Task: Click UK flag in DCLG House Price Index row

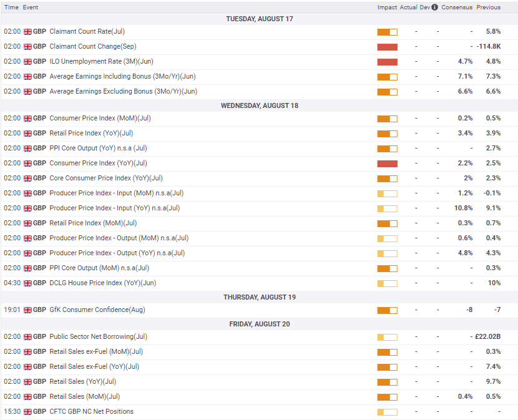Action: coord(27,283)
